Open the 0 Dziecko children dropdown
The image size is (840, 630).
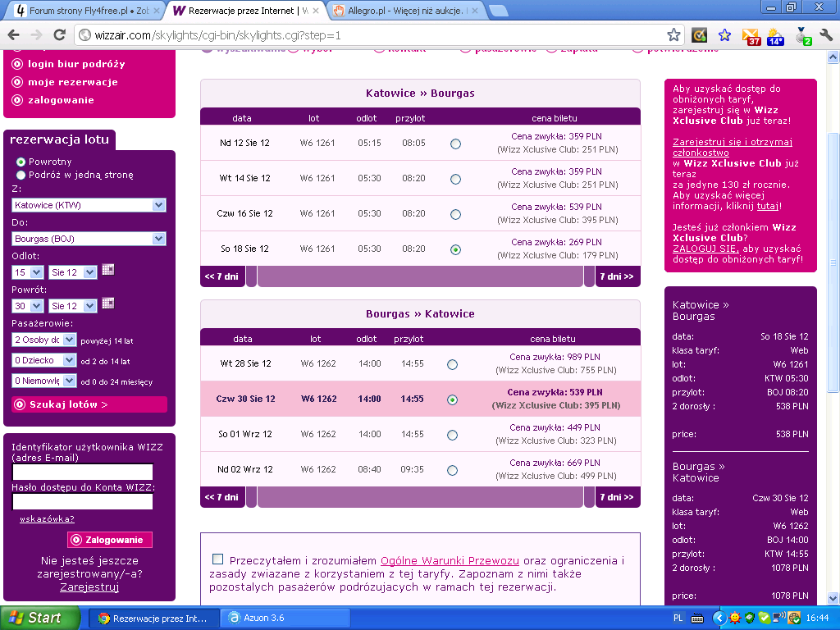[x=44, y=360]
